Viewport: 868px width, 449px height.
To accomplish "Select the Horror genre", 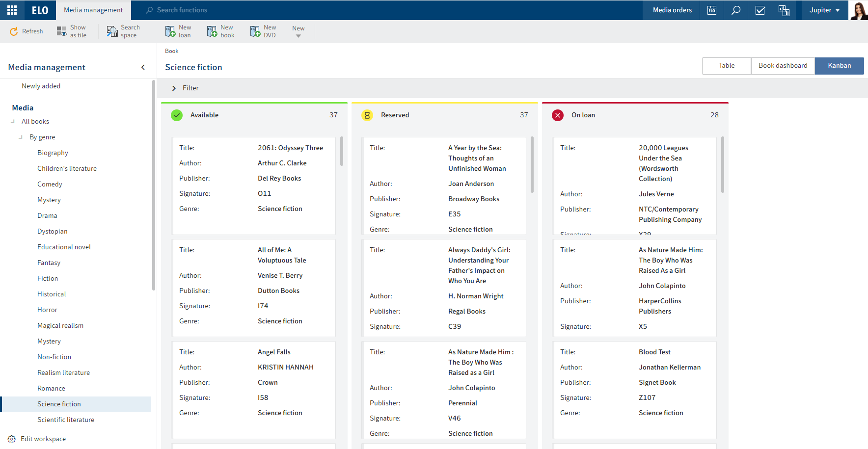I will coord(48,310).
